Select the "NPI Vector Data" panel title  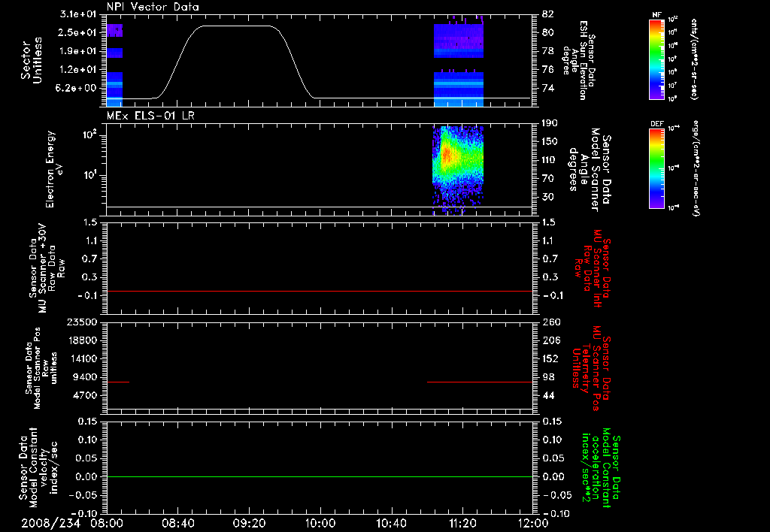click(153, 7)
